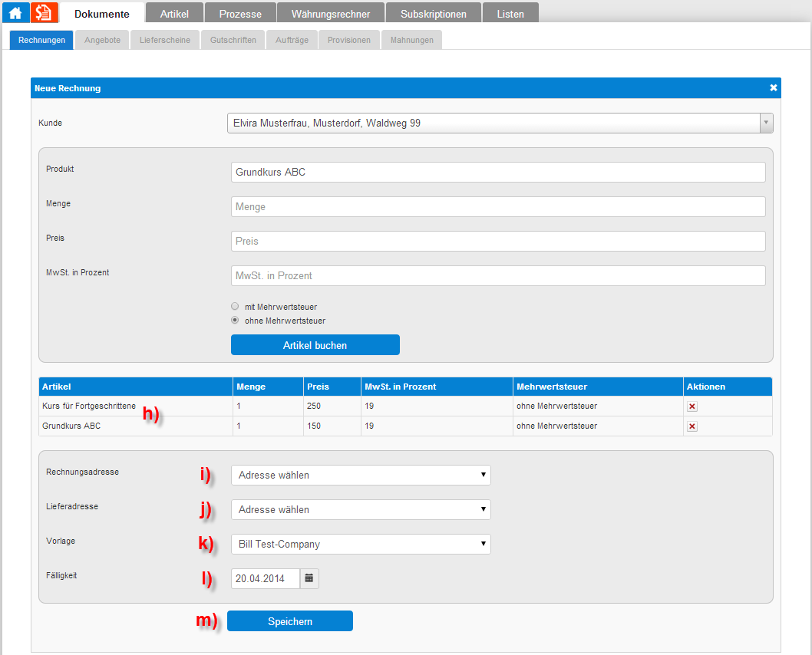Open the Rechnungsadresse dropdown
Viewport: 812px width, 655px height.
[x=361, y=475]
